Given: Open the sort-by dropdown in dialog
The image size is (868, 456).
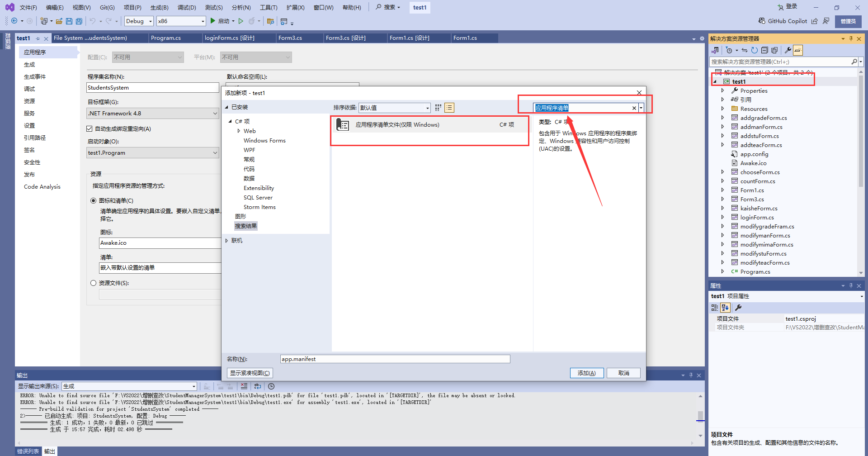Looking at the screenshot, I should tap(395, 108).
